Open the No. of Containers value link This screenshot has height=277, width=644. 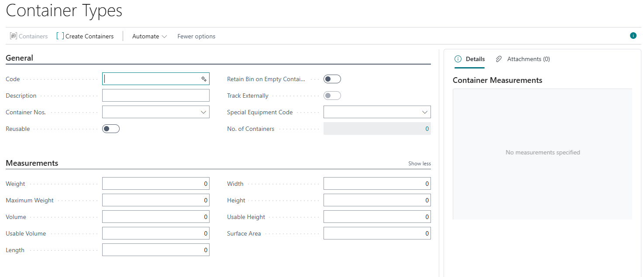click(427, 129)
